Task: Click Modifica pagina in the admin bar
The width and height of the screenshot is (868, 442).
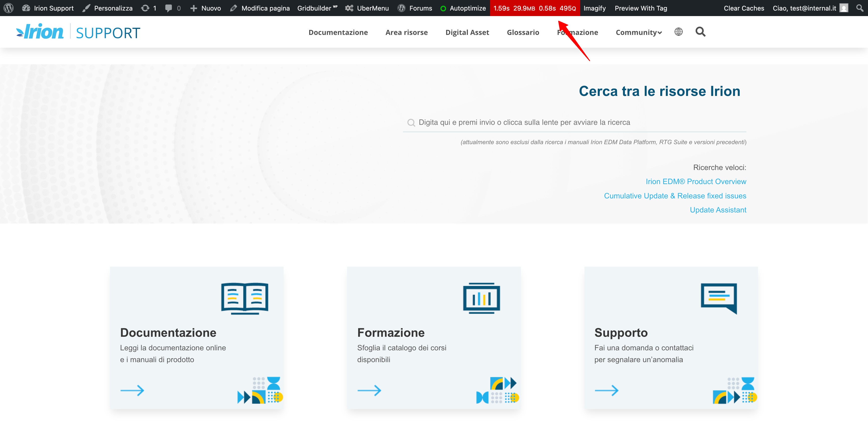Action: coord(260,8)
